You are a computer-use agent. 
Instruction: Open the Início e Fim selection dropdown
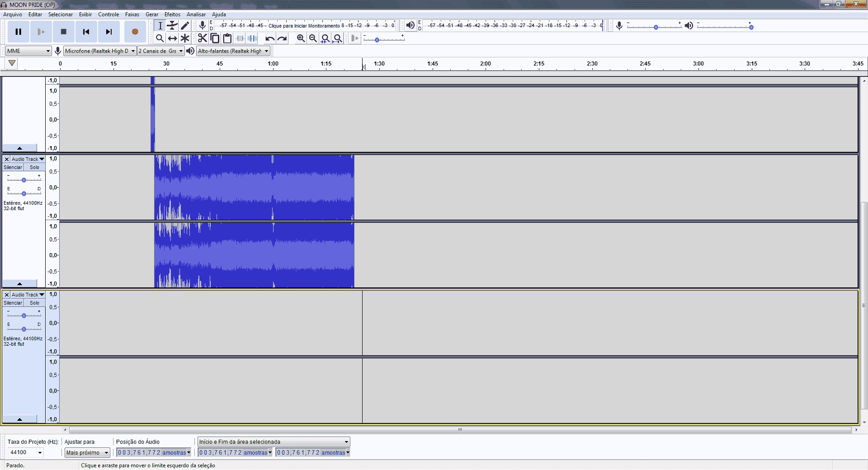[274, 442]
